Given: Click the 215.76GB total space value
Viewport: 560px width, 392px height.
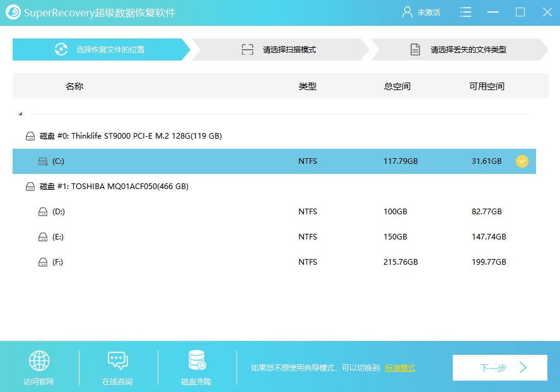Looking at the screenshot, I should pyautogui.click(x=400, y=262).
